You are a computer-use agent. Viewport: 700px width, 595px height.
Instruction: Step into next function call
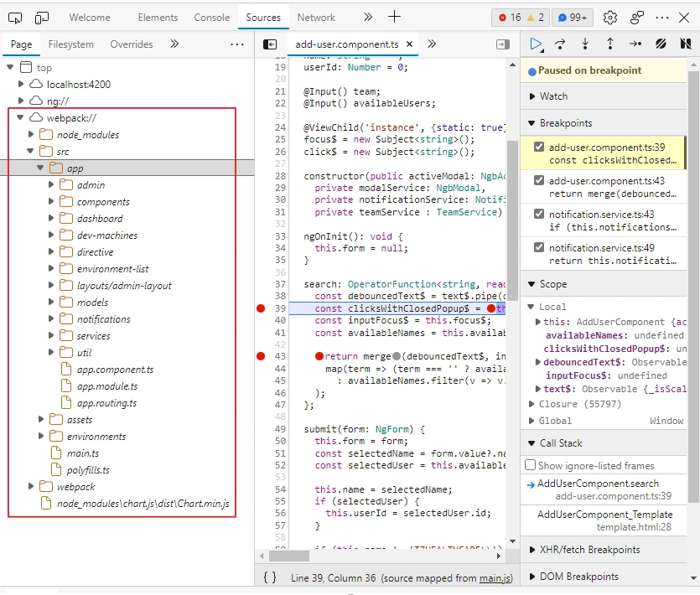point(585,44)
